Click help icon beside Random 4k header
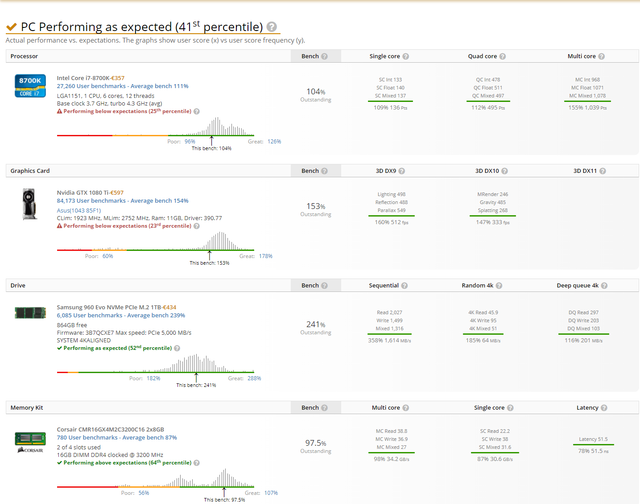Screen dimensions: 640x504 click(x=499, y=286)
